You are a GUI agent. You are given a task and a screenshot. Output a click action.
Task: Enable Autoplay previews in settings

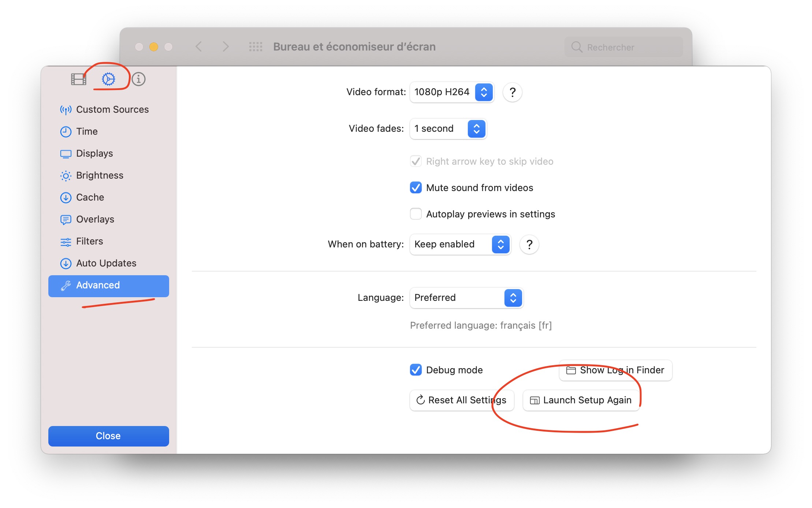pos(416,214)
